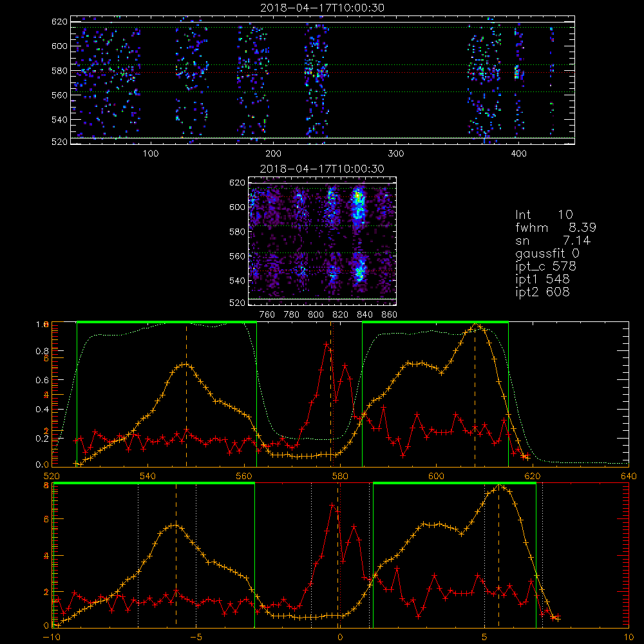The height and width of the screenshot is (644, 644).
Task: Select the "fwhm 8.39" value line
Action: [556, 227]
